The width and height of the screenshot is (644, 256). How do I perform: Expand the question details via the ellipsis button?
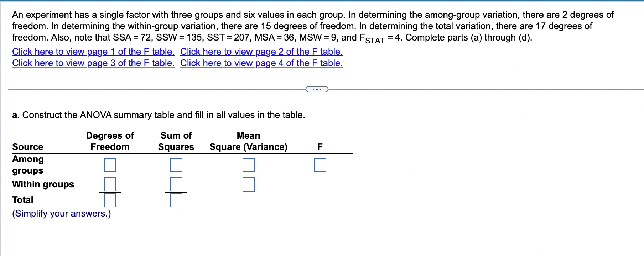tap(317, 89)
